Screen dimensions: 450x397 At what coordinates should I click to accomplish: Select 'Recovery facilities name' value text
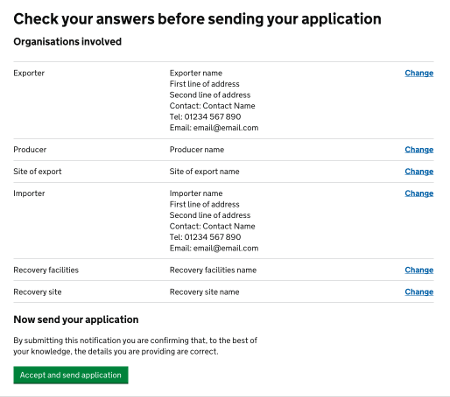click(x=213, y=270)
